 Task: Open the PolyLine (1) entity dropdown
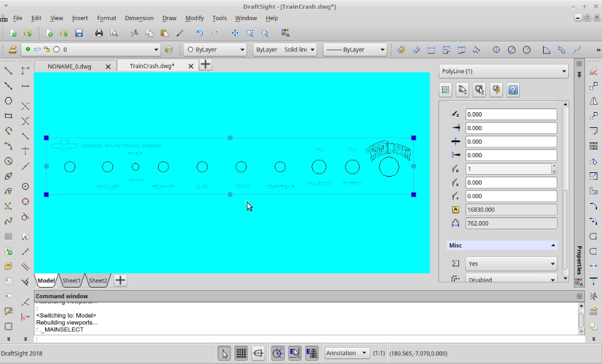(504, 71)
